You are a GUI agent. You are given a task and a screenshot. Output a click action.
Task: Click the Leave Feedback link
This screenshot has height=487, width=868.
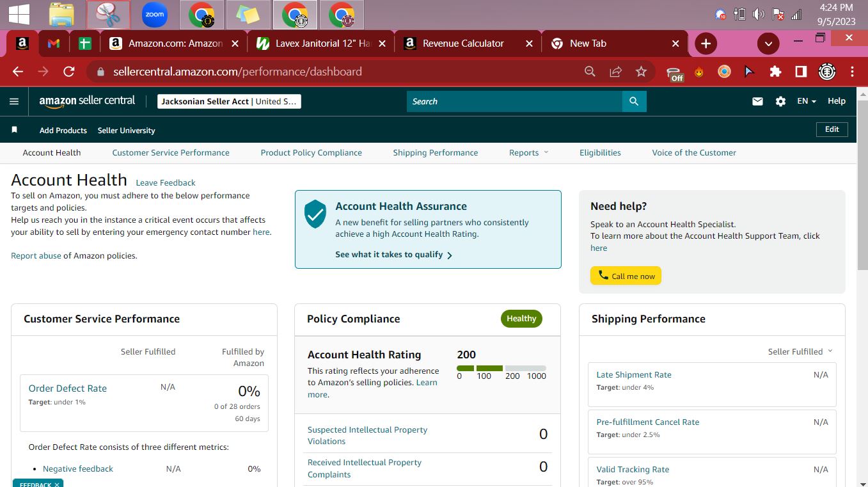(166, 182)
